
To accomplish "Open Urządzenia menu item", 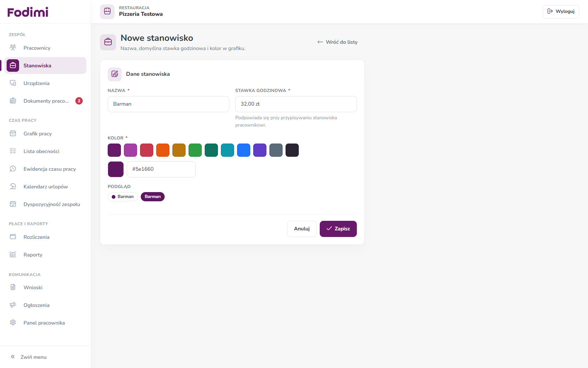I will click(x=45, y=83).
